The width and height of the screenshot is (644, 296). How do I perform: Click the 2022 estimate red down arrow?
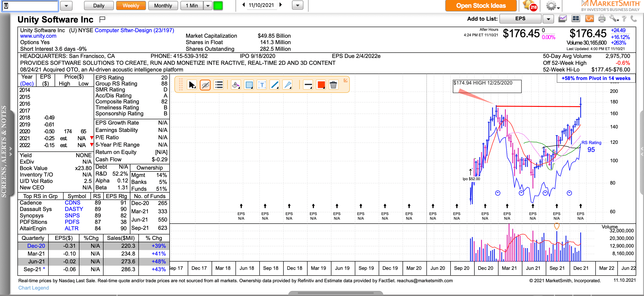pos(92,145)
